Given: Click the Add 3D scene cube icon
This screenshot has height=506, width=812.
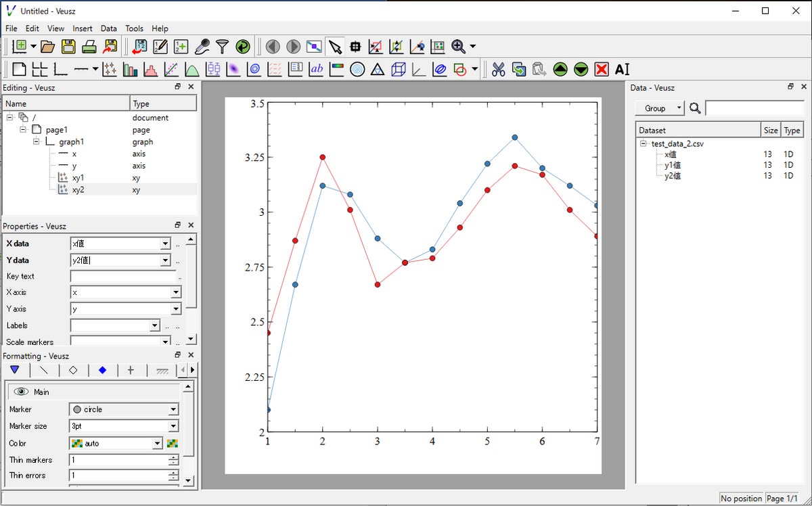Looking at the screenshot, I should [399, 69].
